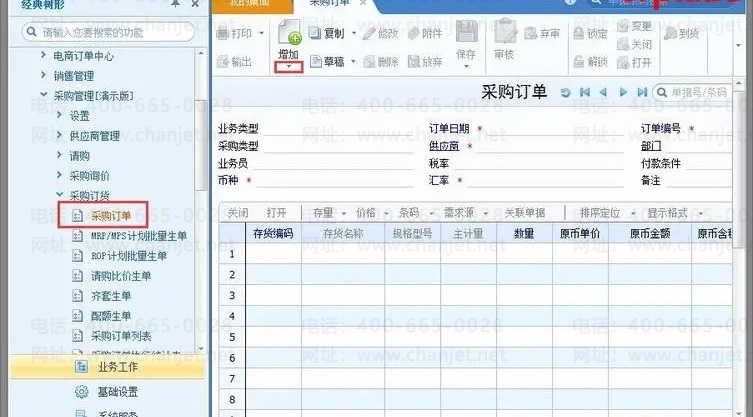Click the 供应商 underlined field label
This screenshot has height=417, width=753.
(444, 146)
